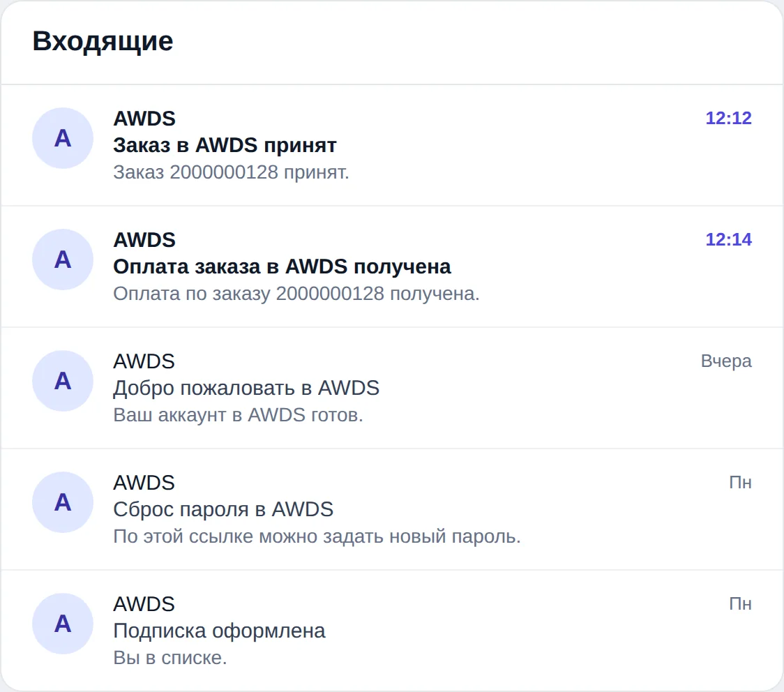This screenshot has height=692, width=784.
Task: Click sender name AWDS above 'Оплата заказа в AWDS получена'
Action: click(x=144, y=240)
